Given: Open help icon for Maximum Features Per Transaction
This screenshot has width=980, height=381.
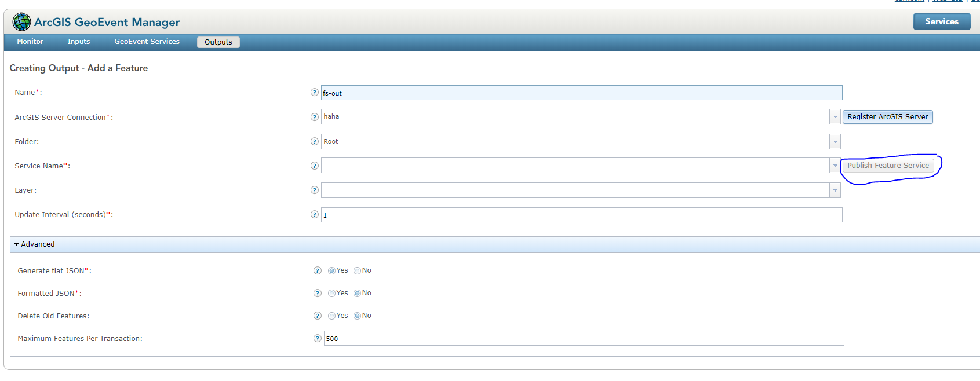Looking at the screenshot, I should pos(318,338).
